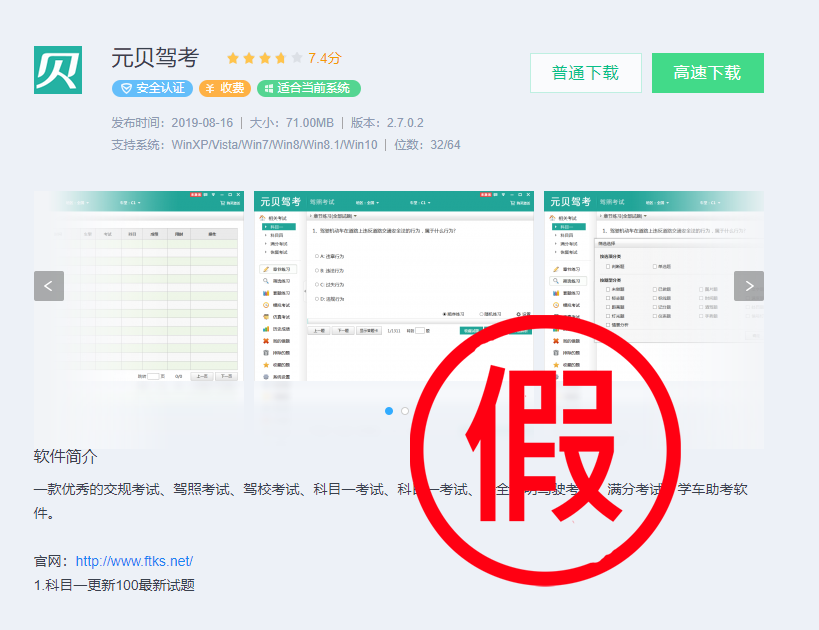Click the 安全认证 badge
This screenshot has height=630, width=819.
[x=152, y=88]
